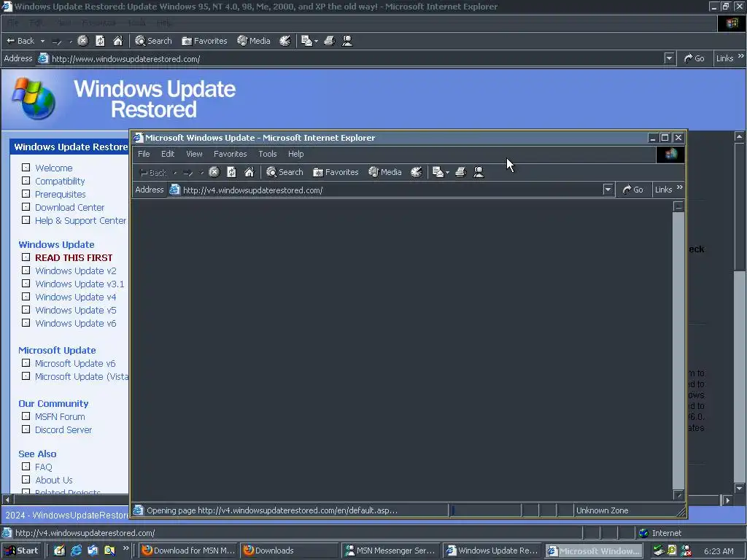
Task: Open Favorites in front Windows Update toolbar
Action: coord(336,172)
